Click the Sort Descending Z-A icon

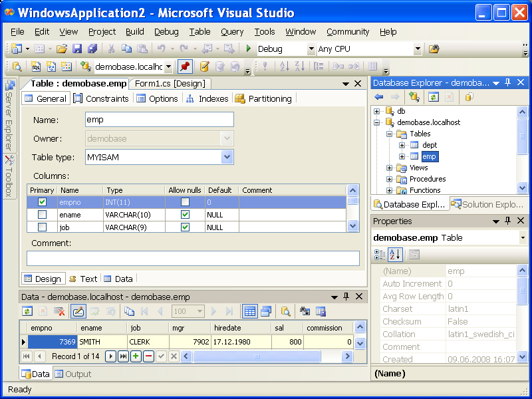pyautogui.click(x=300, y=66)
